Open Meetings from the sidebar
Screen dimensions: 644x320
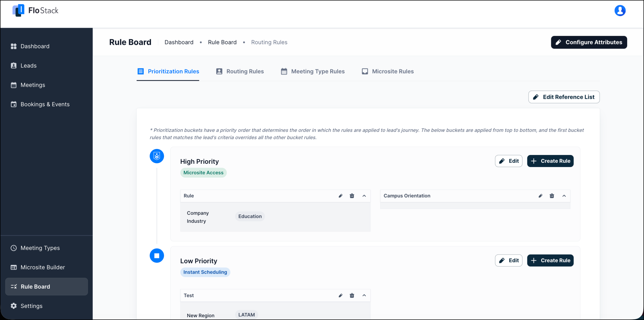point(47,85)
